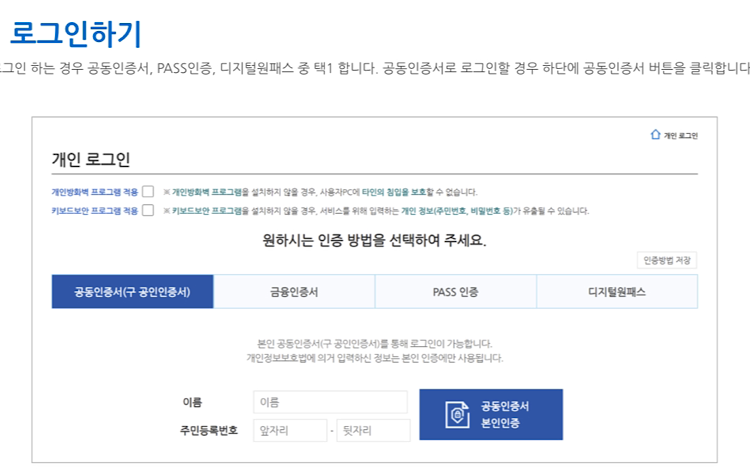Click the 개인 로그인 breadcrumb text

coord(681,136)
